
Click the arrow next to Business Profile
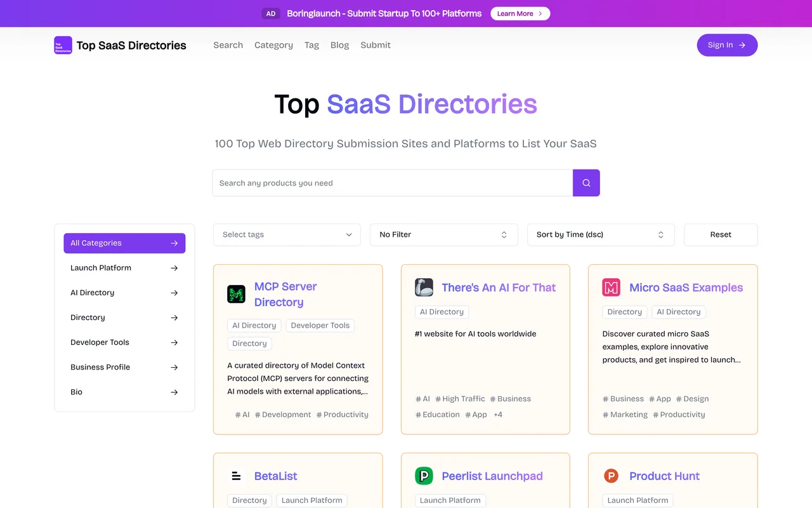tap(174, 367)
